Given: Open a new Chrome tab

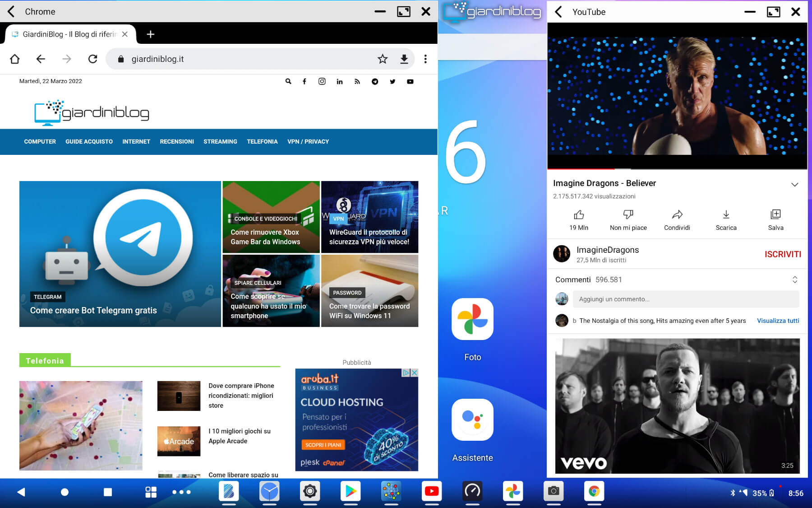Looking at the screenshot, I should pos(151,34).
